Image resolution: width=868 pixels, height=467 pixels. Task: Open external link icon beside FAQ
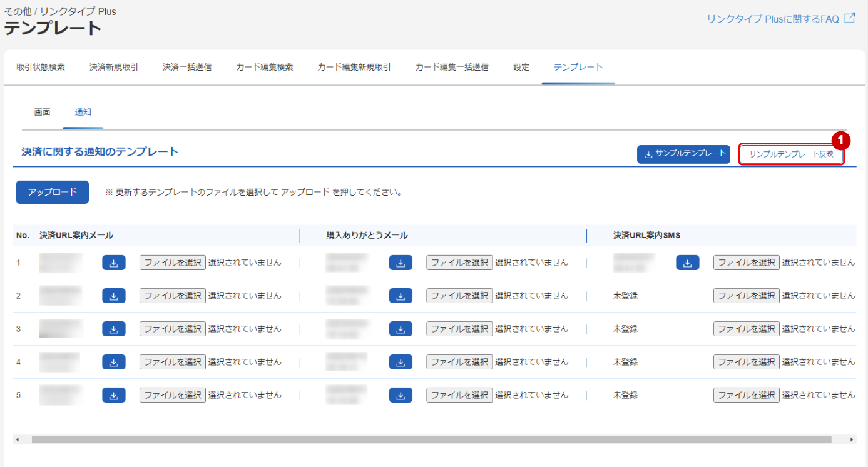tap(850, 18)
